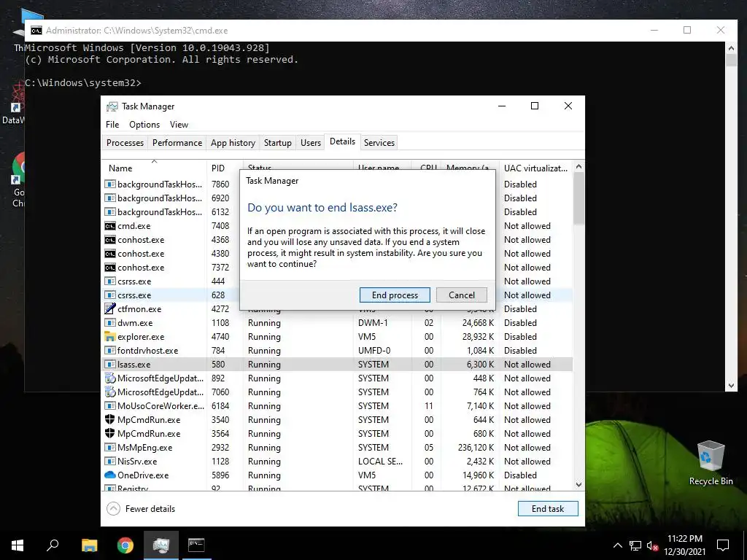The image size is (747, 560).
Task: Switch to the Users tab
Action: click(311, 143)
